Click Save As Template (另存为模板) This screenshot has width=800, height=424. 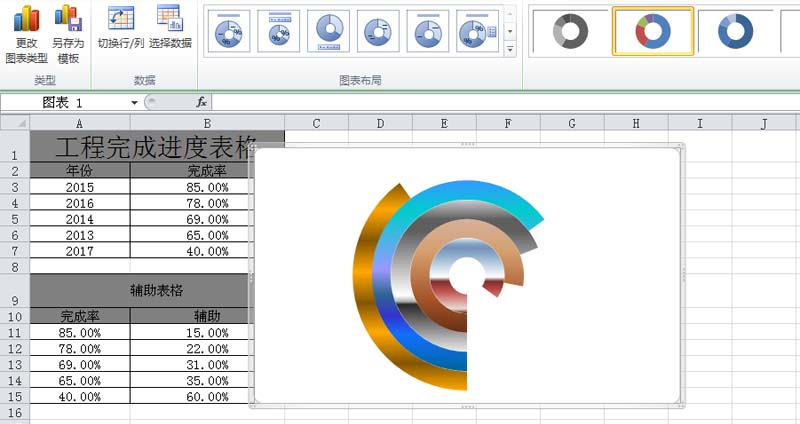click(68, 34)
